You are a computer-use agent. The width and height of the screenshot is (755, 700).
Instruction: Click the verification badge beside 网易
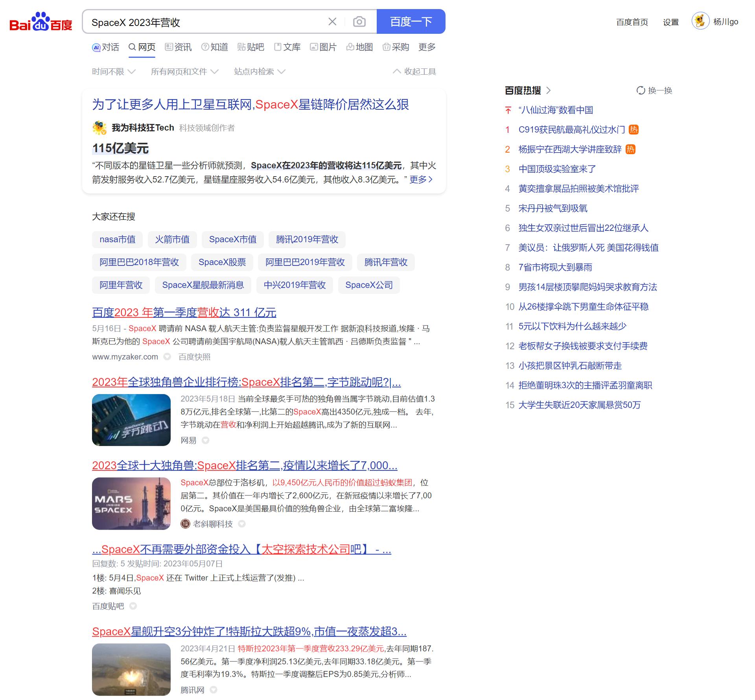pos(205,440)
